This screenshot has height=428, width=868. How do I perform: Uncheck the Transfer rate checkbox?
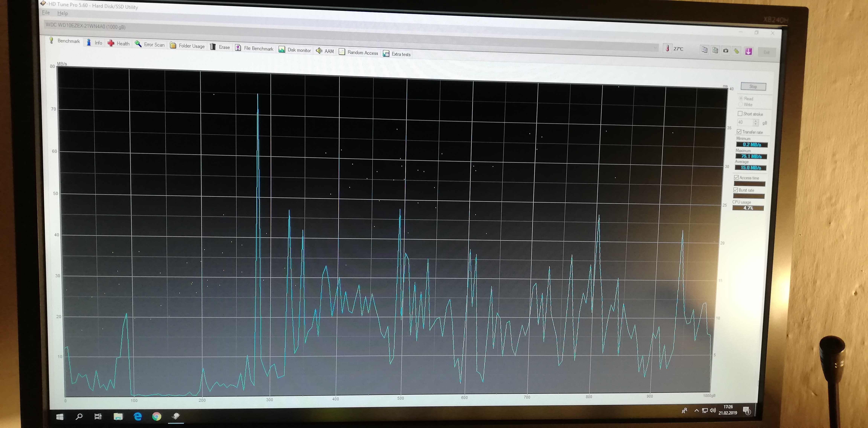(739, 132)
